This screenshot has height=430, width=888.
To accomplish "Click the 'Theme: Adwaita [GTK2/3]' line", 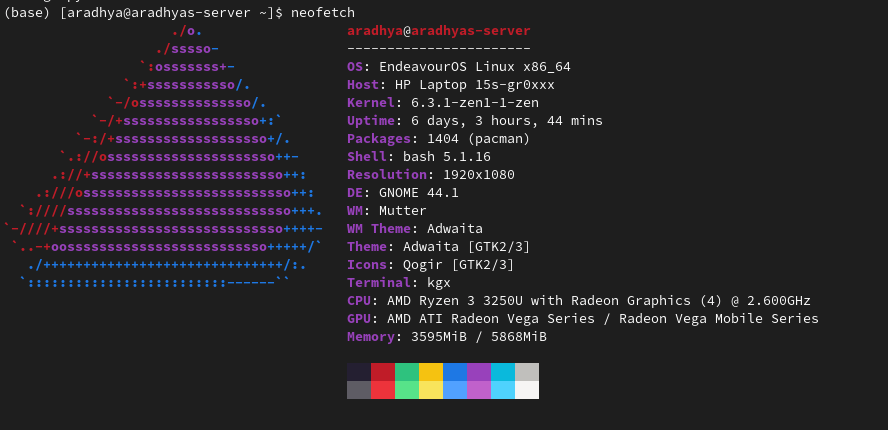I will click(x=438, y=247).
